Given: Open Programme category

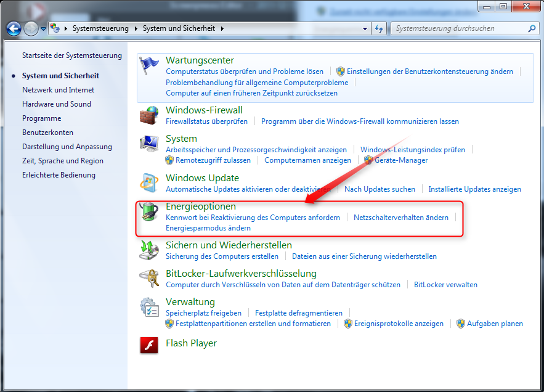Looking at the screenshot, I should pos(42,118).
